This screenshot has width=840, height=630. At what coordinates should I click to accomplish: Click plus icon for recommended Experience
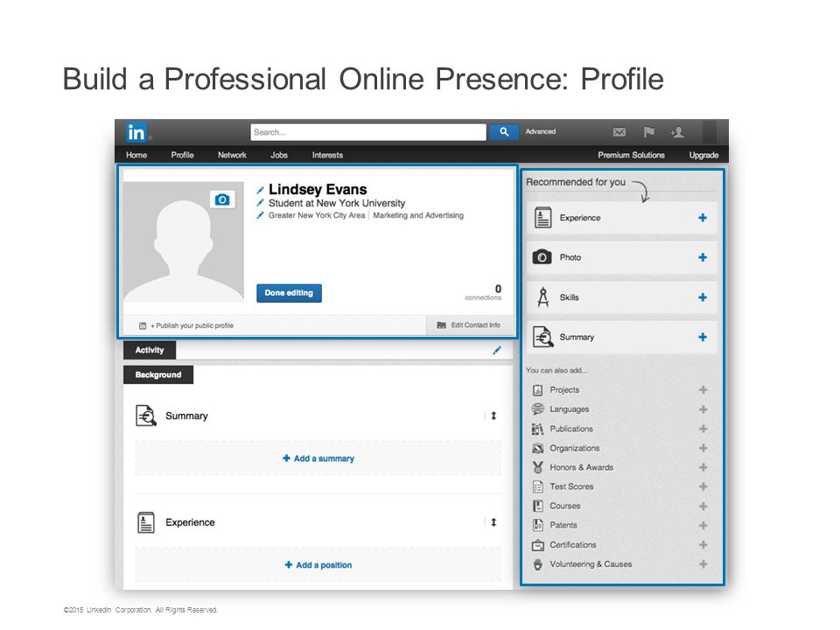click(703, 218)
